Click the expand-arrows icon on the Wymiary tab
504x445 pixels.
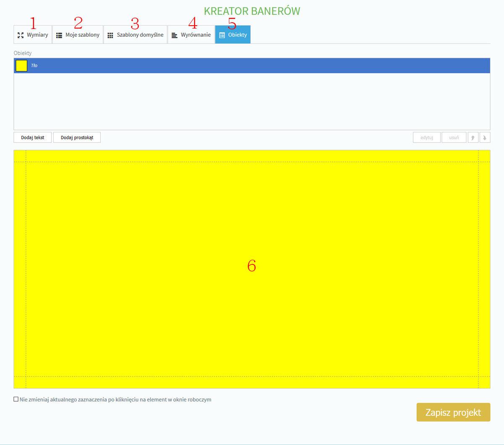coord(20,35)
